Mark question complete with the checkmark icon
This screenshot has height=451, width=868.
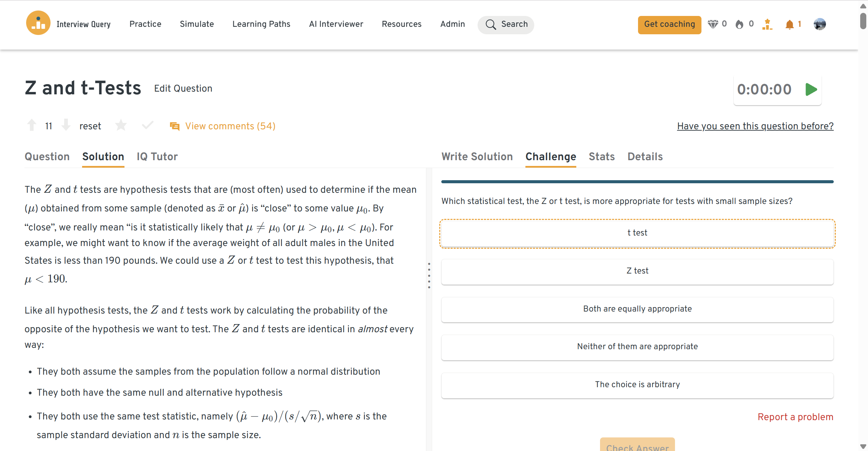[148, 126]
